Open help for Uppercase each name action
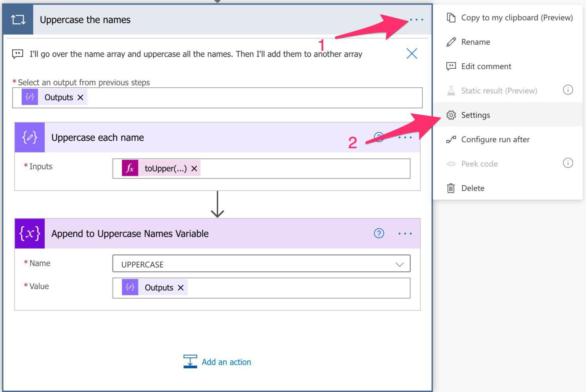Screen dimensions: 586x392 pyautogui.click(x=378, y=138)
